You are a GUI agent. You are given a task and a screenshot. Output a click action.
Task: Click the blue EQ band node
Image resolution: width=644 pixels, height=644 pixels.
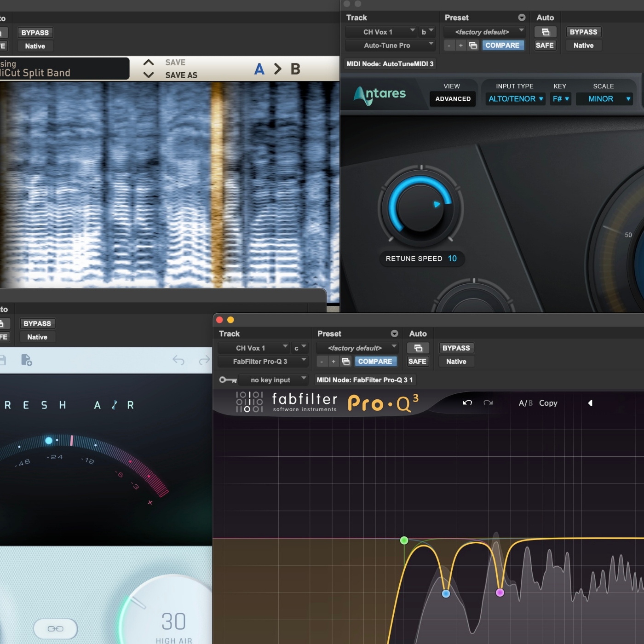point(446,594)
